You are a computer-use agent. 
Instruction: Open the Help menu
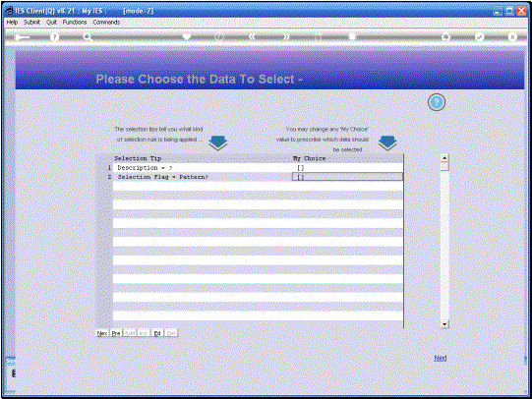12,22
